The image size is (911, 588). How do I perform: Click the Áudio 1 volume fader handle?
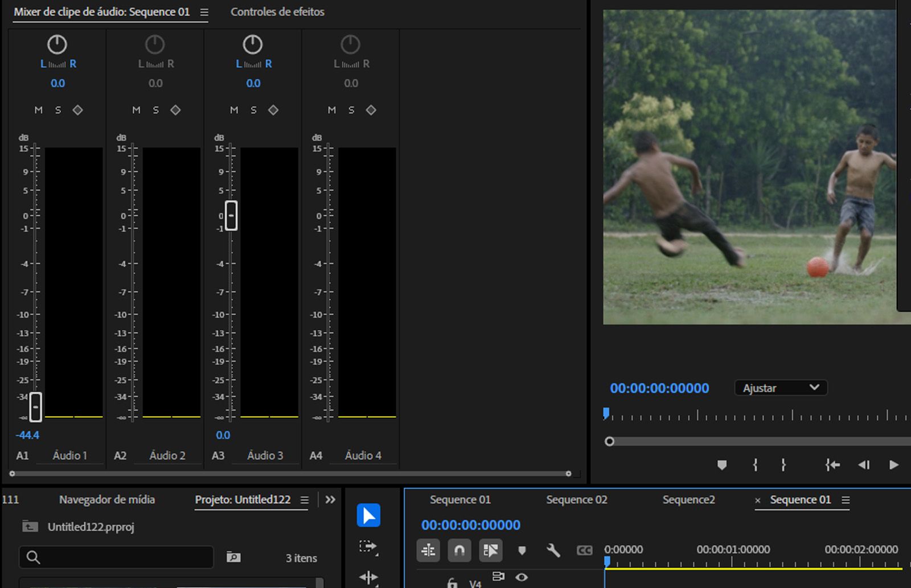click(36, 407)
